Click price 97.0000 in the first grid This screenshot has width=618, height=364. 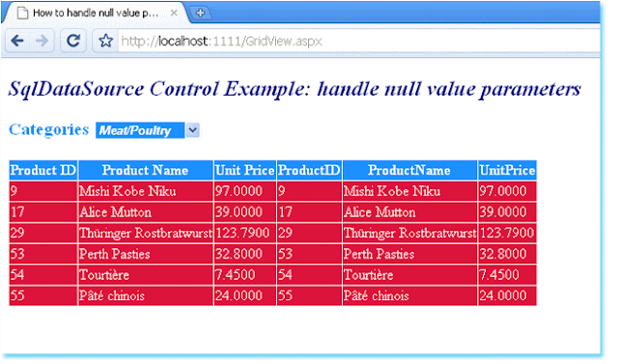[x=239, y=191]
